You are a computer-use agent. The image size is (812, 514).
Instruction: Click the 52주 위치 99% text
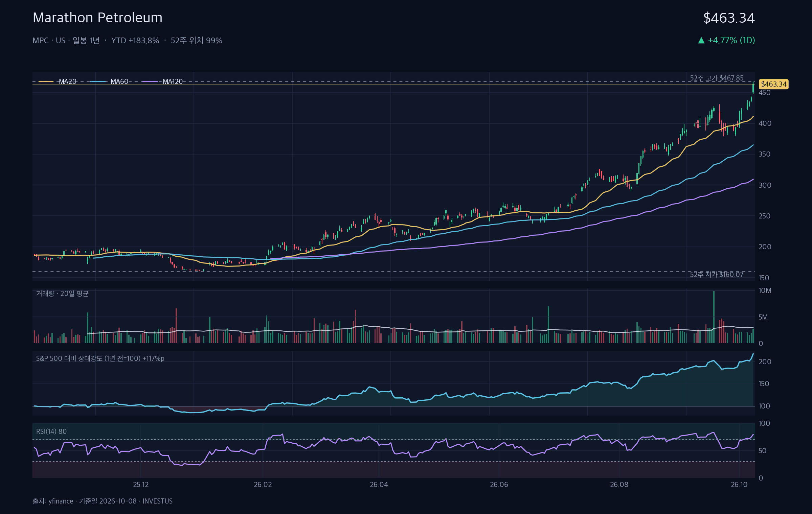click(196, 41)
